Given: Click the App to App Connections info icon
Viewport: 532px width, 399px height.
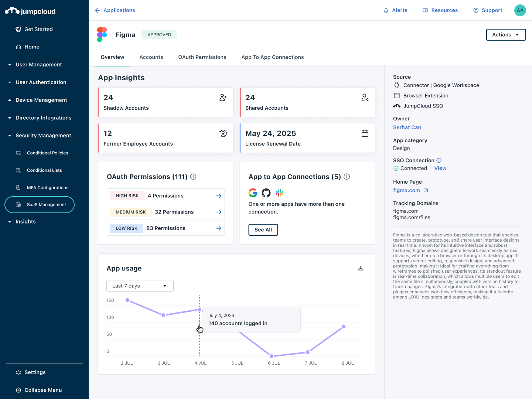Looking at the screenshot, I should (x=347, y=177).
